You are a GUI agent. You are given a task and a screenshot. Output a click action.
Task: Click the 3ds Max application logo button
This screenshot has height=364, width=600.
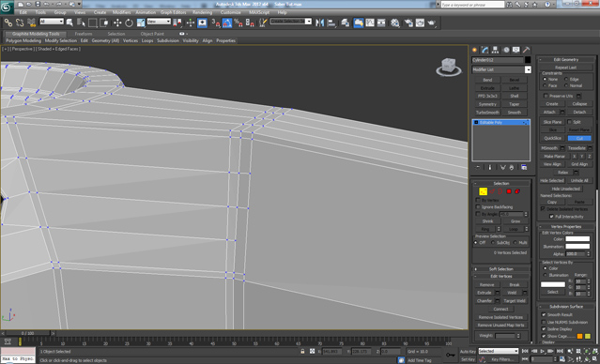(x=7, y=7)
